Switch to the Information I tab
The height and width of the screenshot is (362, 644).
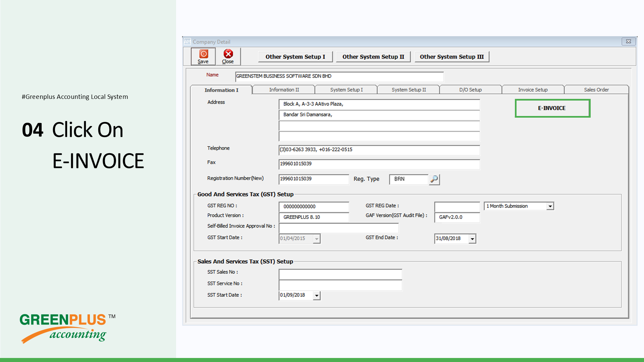click(x=221, y=90)
